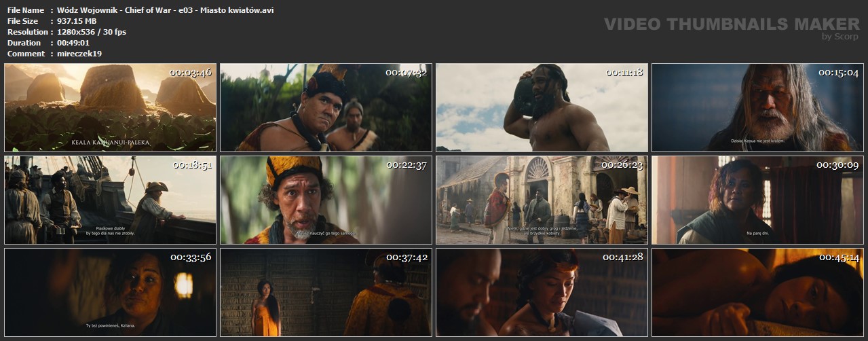Image resolution: width=868 pixels, height=341 pixels.
Task: Click the File Name label
Action: point(26,10)
